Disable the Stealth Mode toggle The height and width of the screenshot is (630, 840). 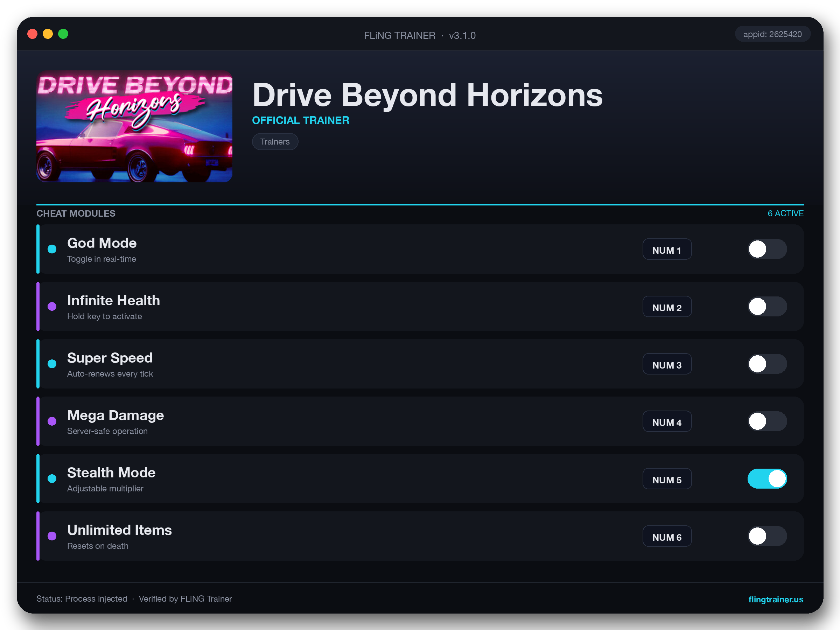tap(767, 478)
